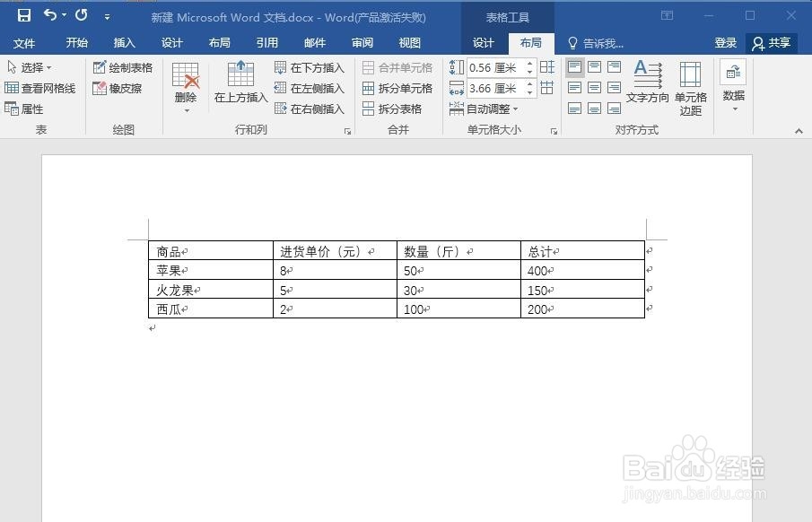Click table cell containing 苹果
Image resolution: width=812 pixels, height=522 pixels.
(x=211, y=270)
